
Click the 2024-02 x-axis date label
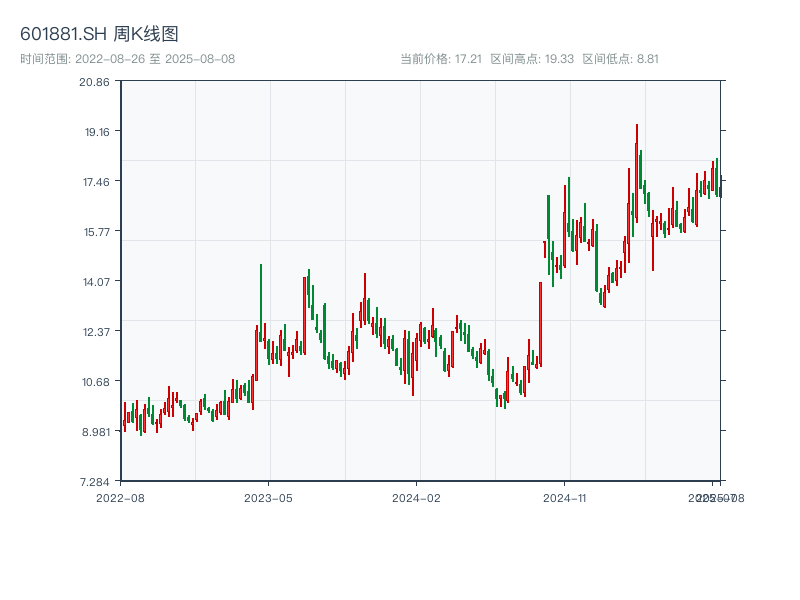click(416, 497)
